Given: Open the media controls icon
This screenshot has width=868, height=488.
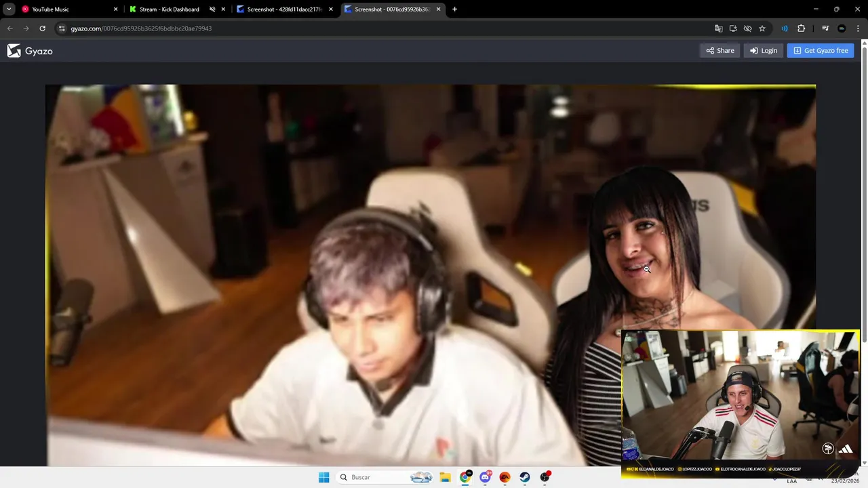Looking at the screenshot, I should click(825, 28).
